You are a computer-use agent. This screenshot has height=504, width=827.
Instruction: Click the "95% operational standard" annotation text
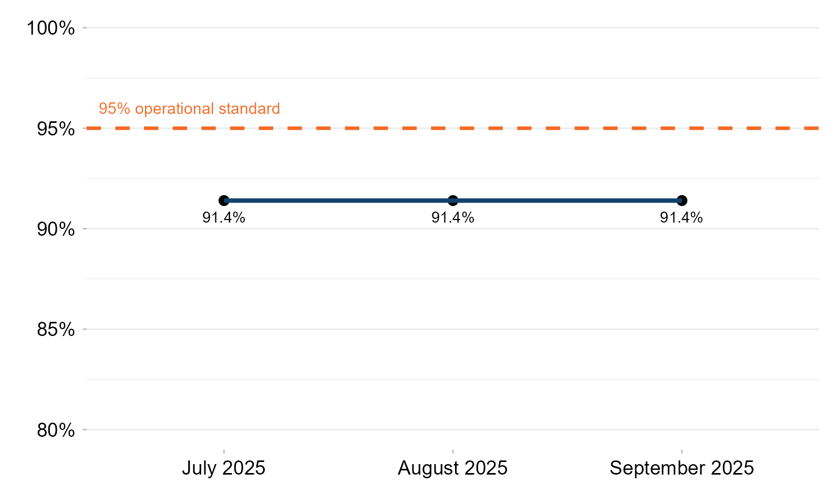coord(189,109)
